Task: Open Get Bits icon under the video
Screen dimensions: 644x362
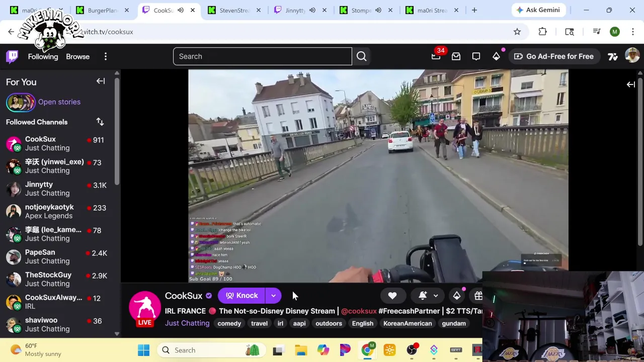Action: 457,296
